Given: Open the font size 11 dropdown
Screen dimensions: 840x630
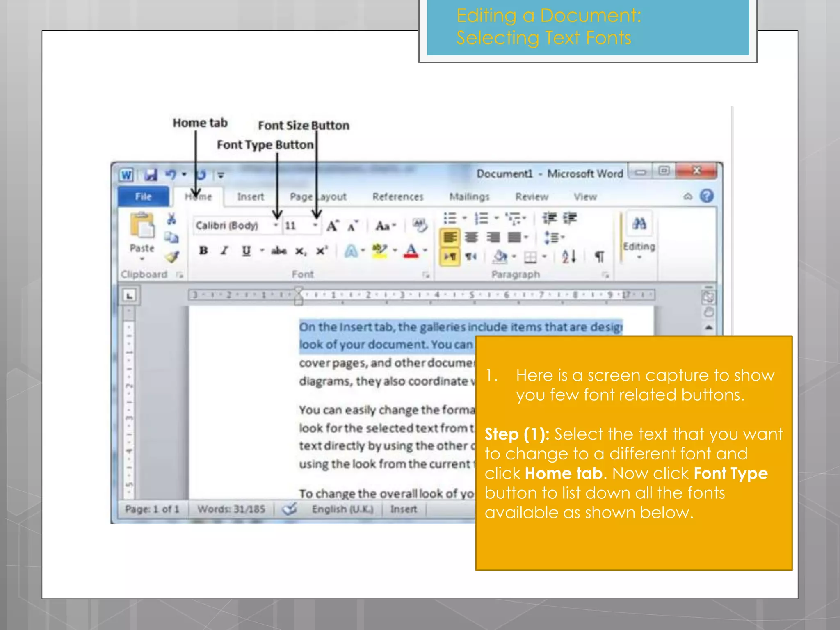Looking at the screenshot, I should [x=315, y=225].
